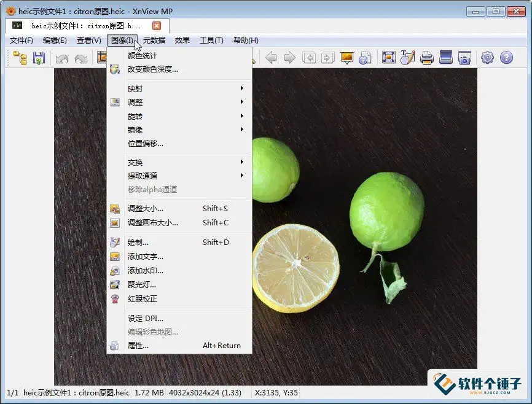Select the 调整大小 menu entry
This screenshot has height=404, width=532.
[x=143, y=208]
